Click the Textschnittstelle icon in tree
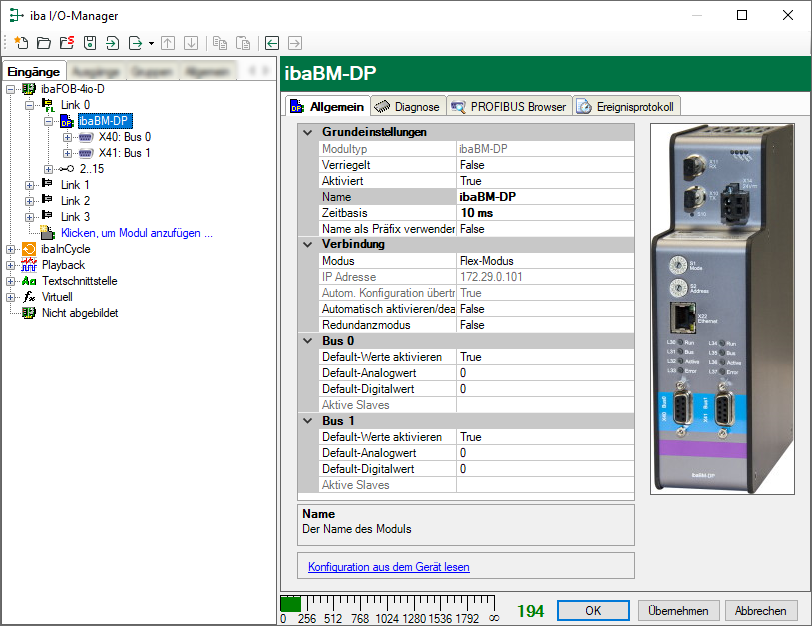812x626 pixels. (29, 281)
